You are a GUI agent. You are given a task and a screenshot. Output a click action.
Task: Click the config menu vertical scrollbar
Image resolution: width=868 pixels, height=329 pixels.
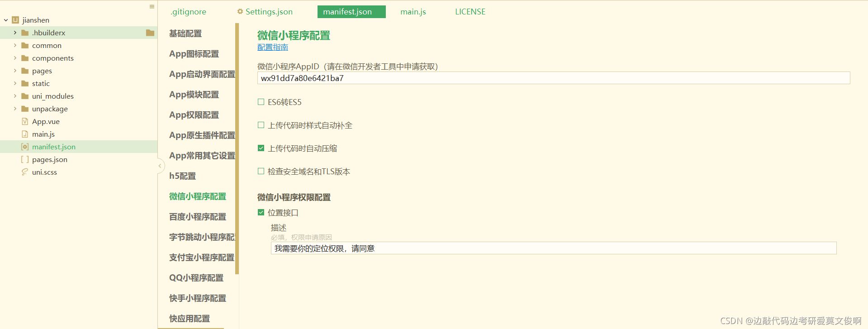click(237, 149)
